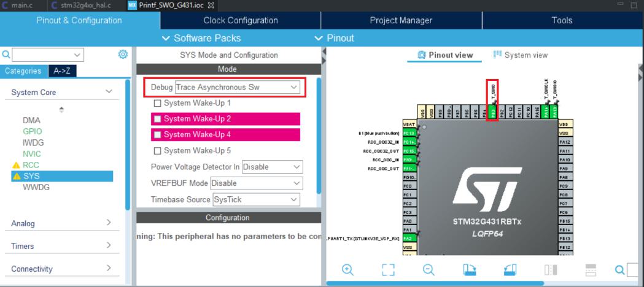This screenshot has width=644, height=287.
Task: Toggle System Wake-Up 2 checkbox
Action: point(157,119)
